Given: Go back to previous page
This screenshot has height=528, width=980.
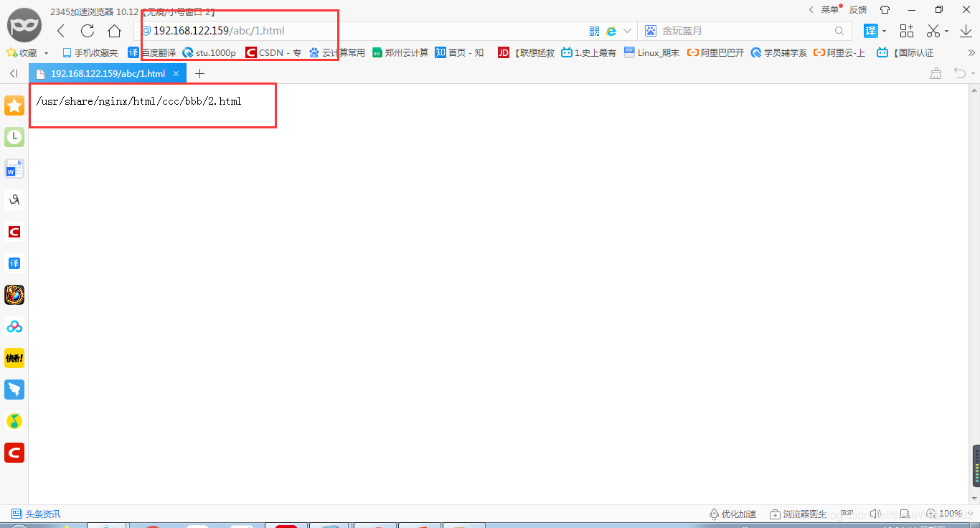Looking at the screenshot, I should tap(61, 31).
